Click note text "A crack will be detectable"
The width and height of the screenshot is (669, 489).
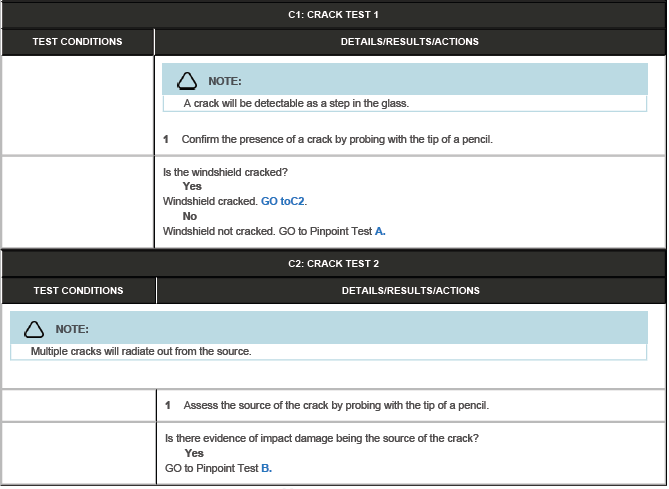coord(296,103)
